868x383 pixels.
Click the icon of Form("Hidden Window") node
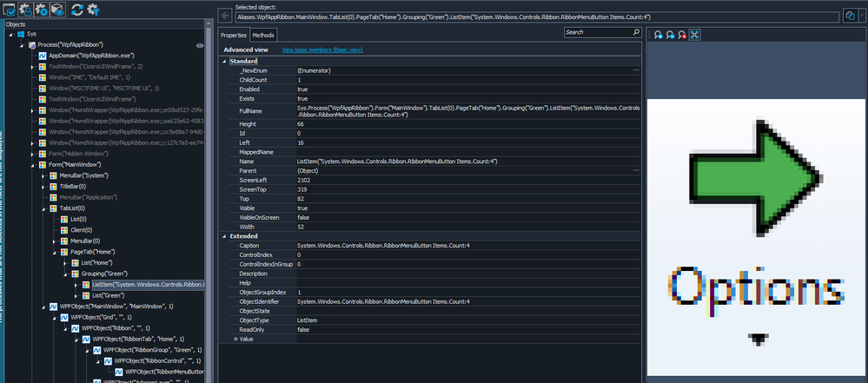(x=42, y=154)
